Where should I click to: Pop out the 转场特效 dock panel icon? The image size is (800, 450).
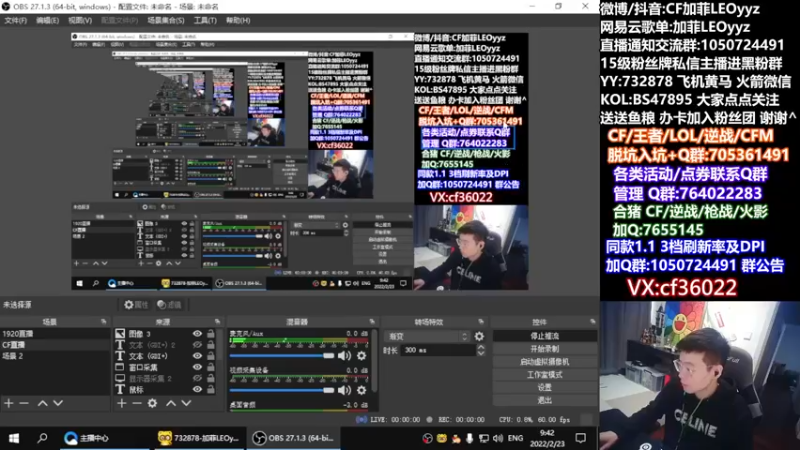tap(481, 321)
